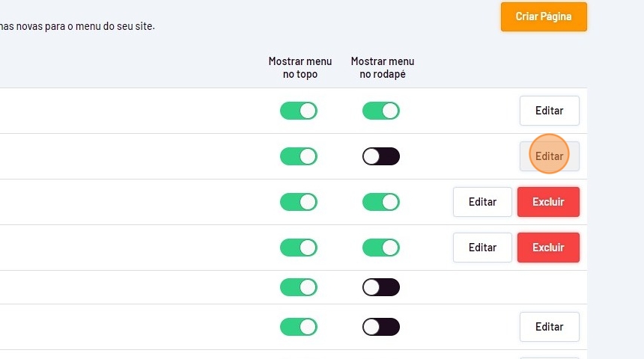
Task: Toggle top menu switch in fifth row
Action: tap(299, 287)
